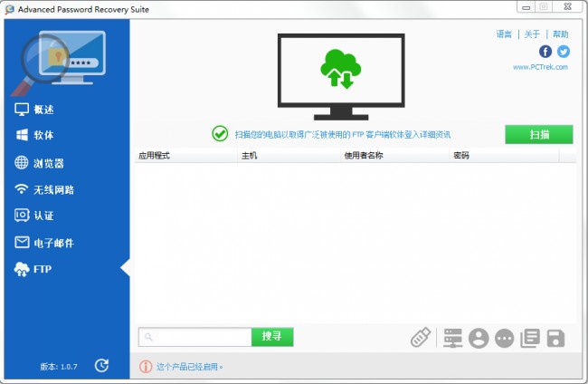Open the Facebook page icon

click(x=545, y=52)
